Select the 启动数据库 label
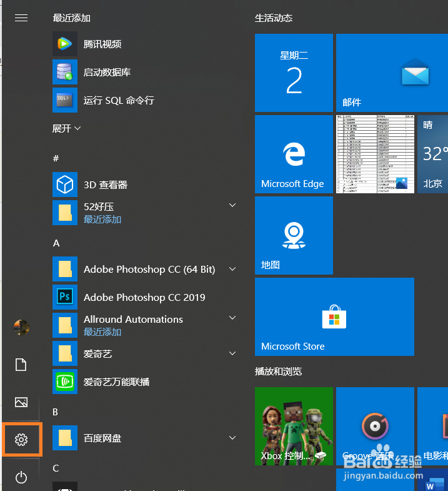Viewport: 448px width, 491px height. point(107,73)
